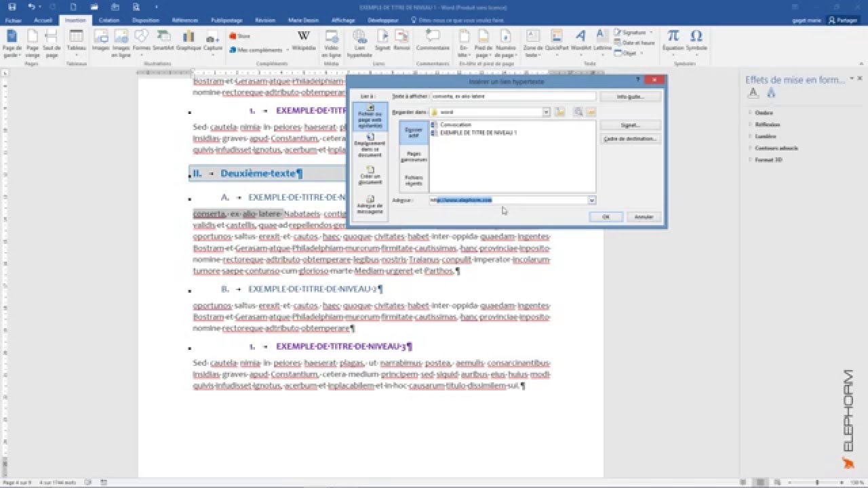Image resolution: width=868 pixels, height=488 pixels.
Task: Expand the Format 3D section
Action: (x=768, y=160)
